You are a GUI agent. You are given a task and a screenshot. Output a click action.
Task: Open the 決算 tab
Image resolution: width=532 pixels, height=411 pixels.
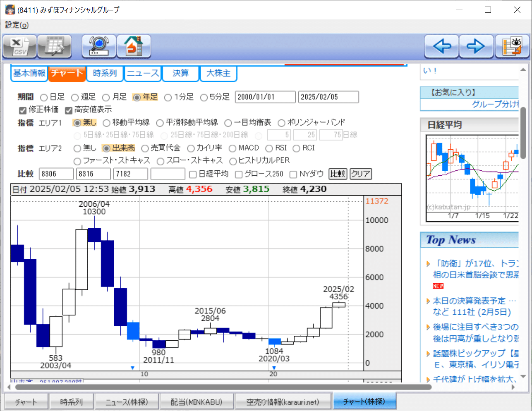pyautogui.click(x=180, y=73)
